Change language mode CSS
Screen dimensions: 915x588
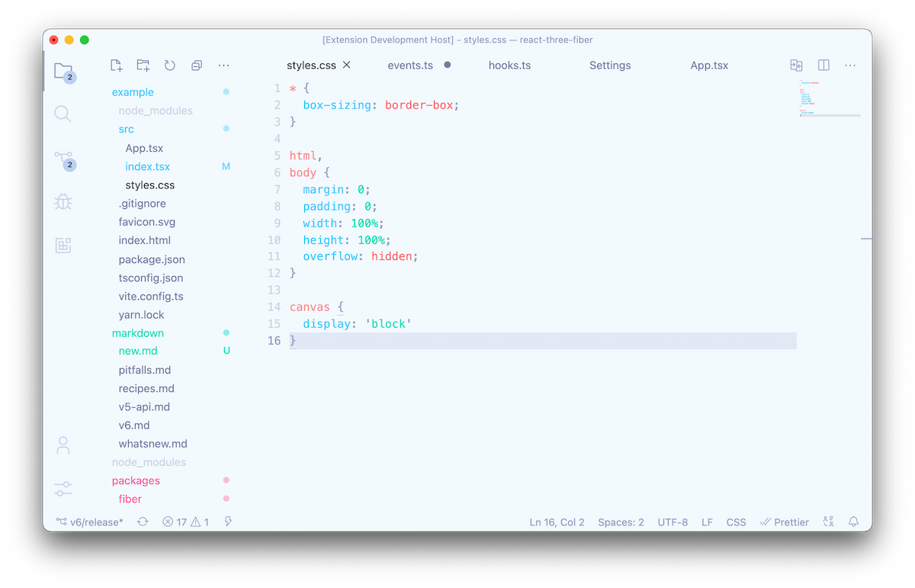(x=736, y=522)
